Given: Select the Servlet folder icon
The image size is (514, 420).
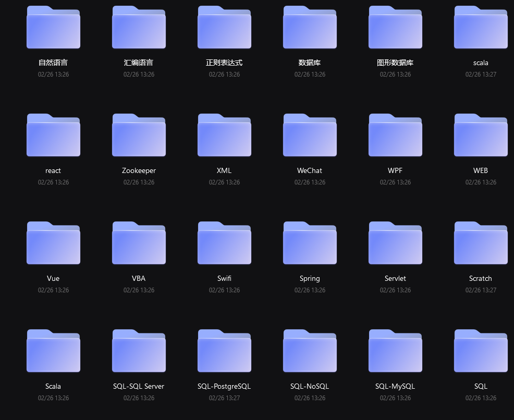Looking at the screenshot, I should [x=395, y=243].
